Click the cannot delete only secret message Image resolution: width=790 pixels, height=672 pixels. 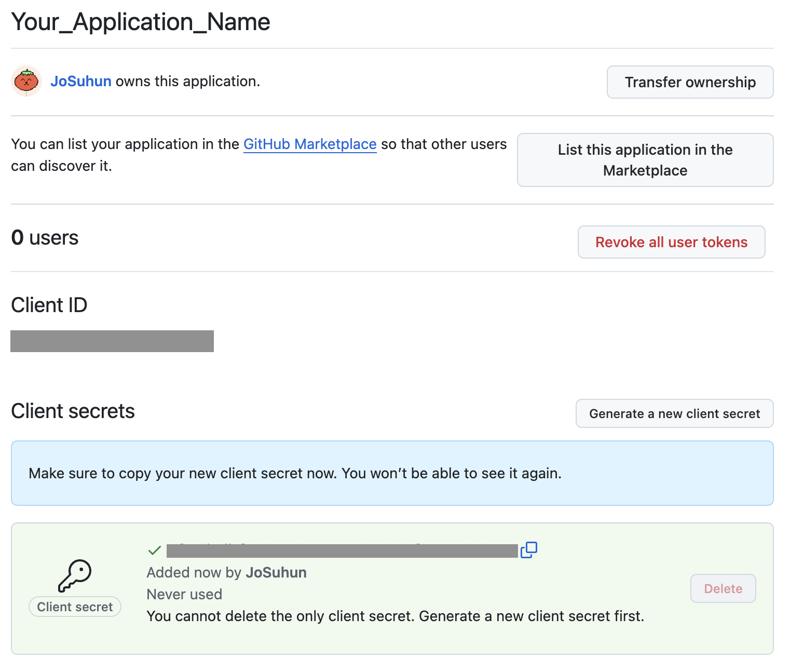pos(395,616)
